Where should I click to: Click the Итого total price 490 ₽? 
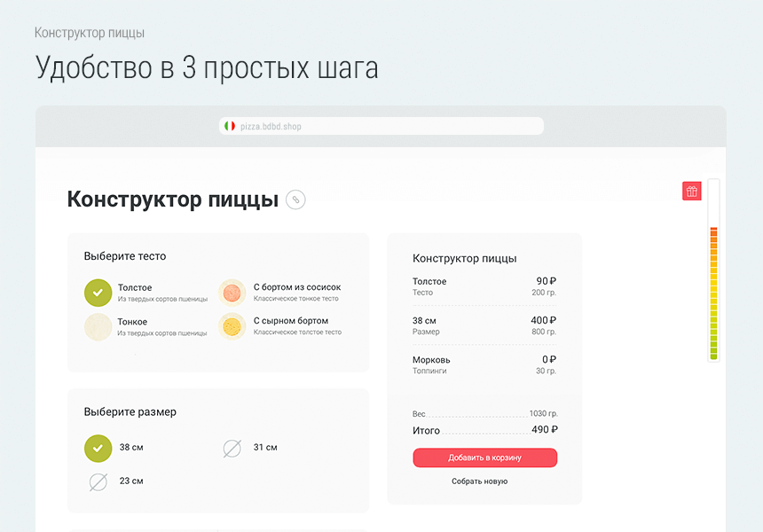click(544, 430)
